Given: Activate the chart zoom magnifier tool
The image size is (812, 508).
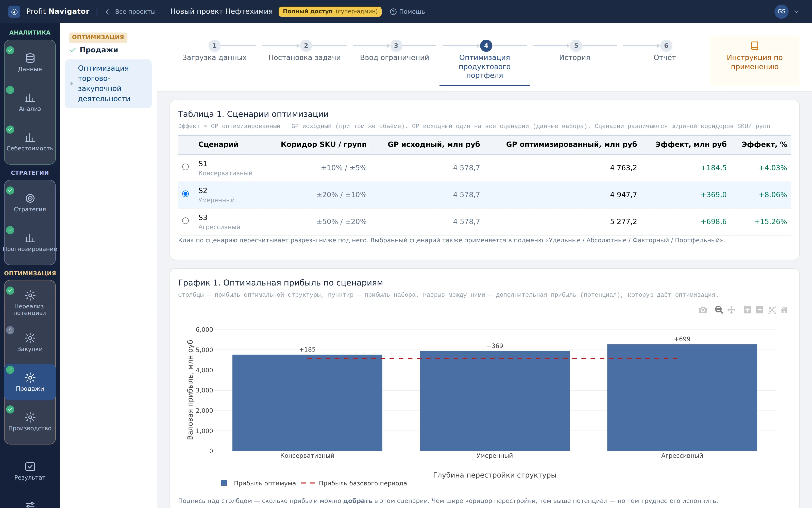Looking at the screenshot, I should click(718, 310).
